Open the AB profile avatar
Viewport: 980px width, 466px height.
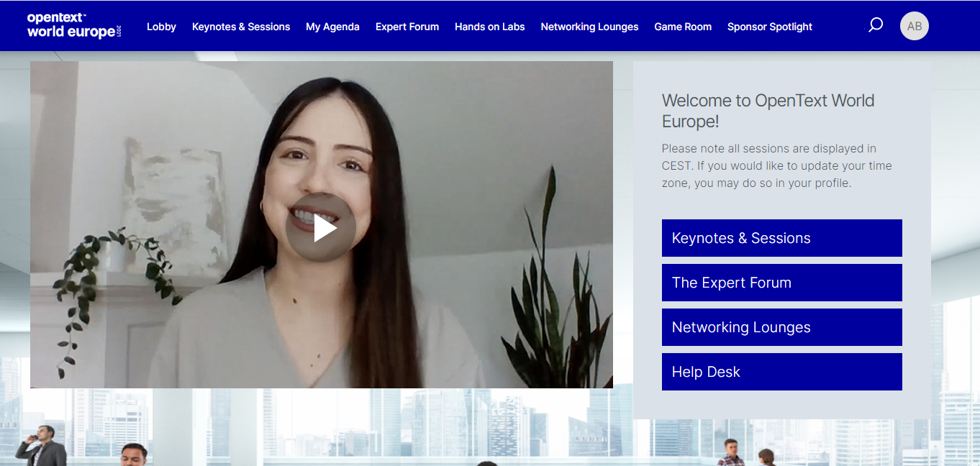[914, 26]
